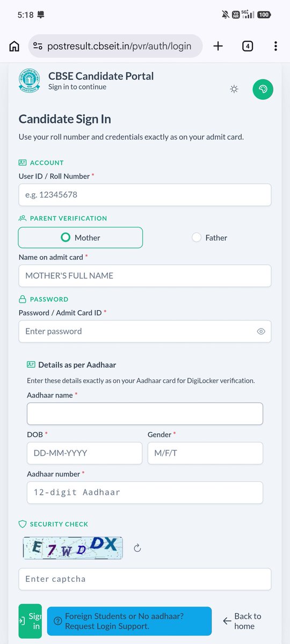
Task: Click the User ID / Roll Number field
Action: pyautogui.click(x=145, y=195)
